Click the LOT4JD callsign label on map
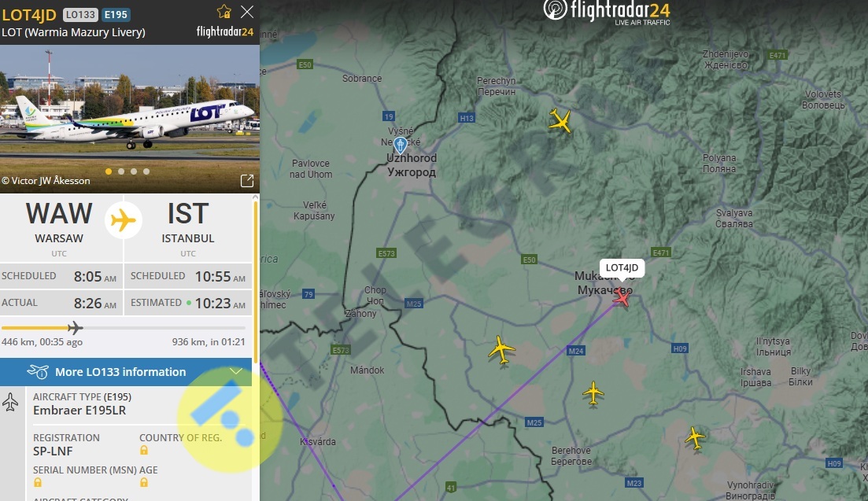868x501 pixels. point(622,268)
